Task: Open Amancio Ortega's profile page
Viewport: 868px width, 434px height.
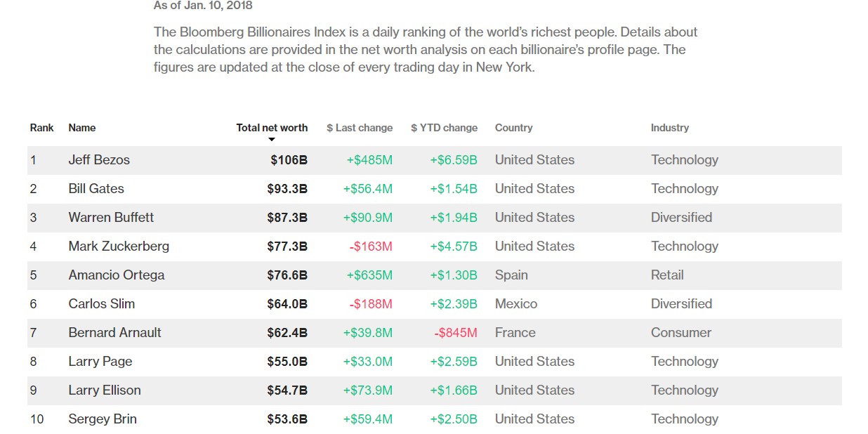Action: pyautogui.click(x=117, y=275)
